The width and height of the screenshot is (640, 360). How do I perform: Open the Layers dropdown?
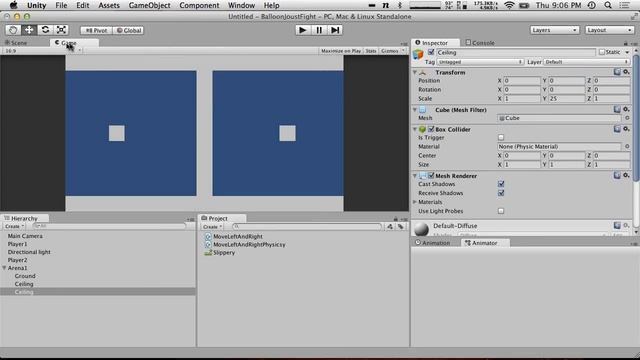[554, 30]
